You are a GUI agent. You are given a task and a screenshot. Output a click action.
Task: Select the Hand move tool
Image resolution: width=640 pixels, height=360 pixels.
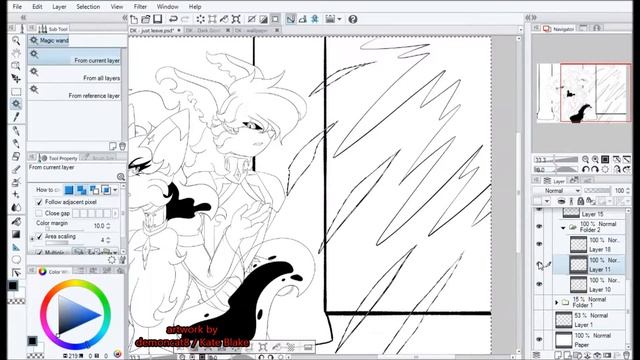(x=16, y=53)
